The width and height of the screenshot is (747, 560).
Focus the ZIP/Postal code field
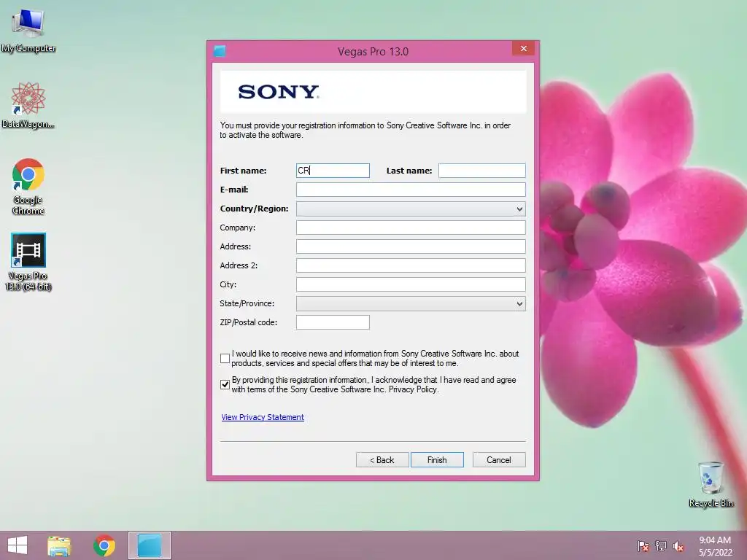(333, 322)
